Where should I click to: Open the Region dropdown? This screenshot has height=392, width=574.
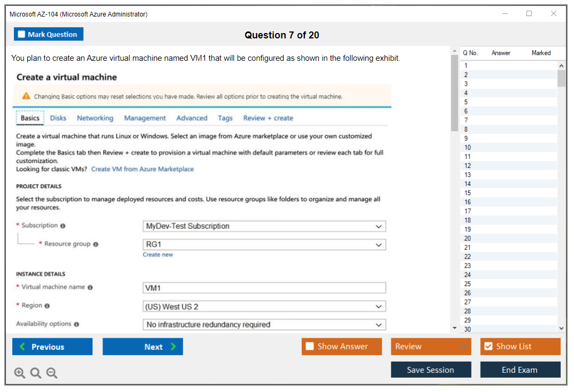(264, 307)
